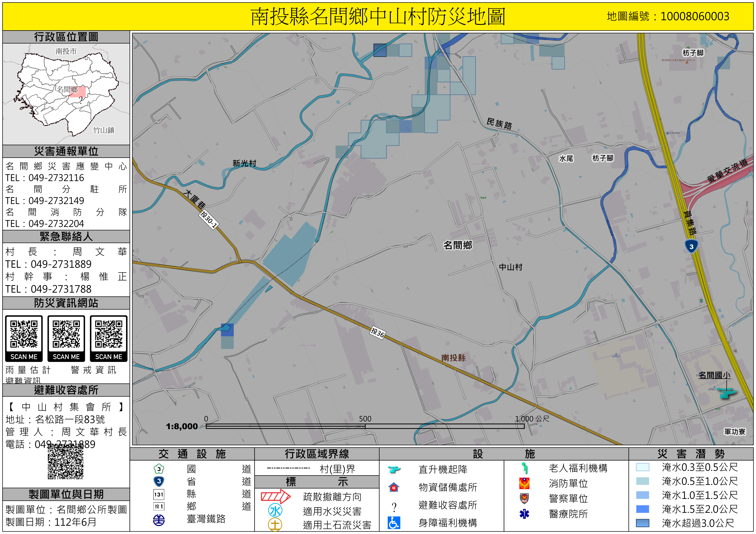The image size is (756, 534).
Task: Click the county road 131 sign icon
Action: coord(159,494)
